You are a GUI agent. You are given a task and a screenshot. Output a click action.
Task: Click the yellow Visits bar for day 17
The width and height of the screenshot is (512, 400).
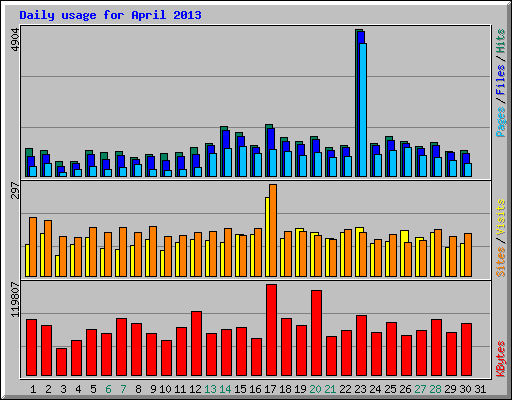(267, 237)
